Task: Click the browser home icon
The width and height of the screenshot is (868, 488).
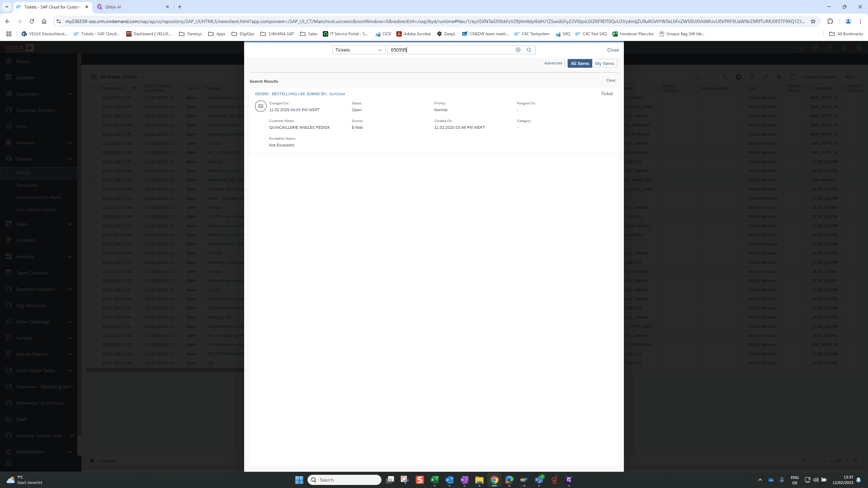Action: click(44, 21)
